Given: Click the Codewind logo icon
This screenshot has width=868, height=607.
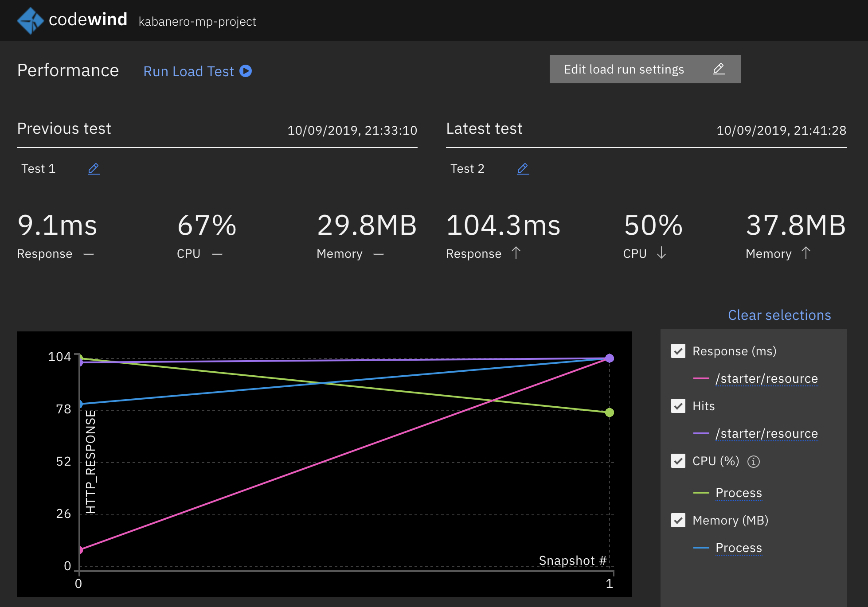Looking at the screenshot, I should 30,20.
